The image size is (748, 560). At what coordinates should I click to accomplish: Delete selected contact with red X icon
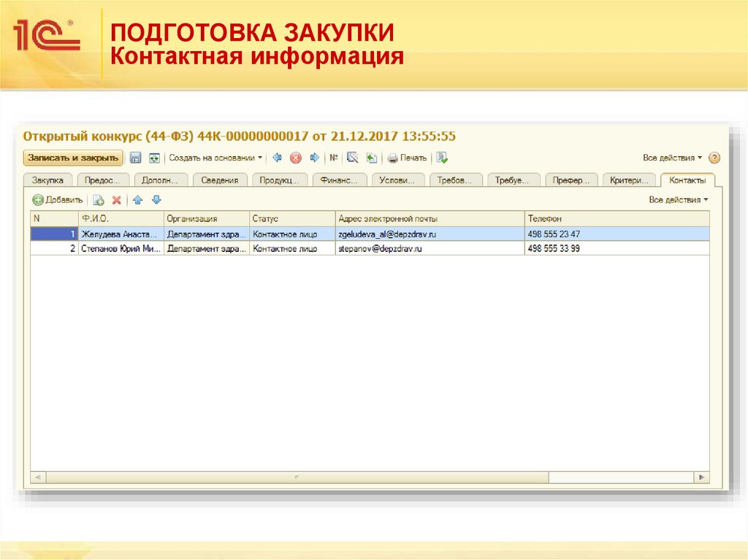coord(115,199)
